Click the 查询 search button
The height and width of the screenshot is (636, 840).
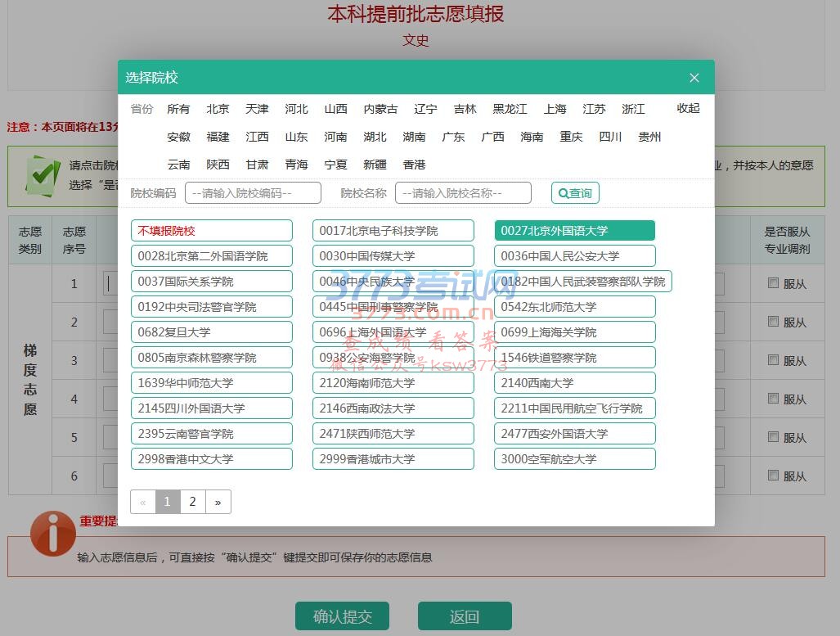click(x=575, y=193)
